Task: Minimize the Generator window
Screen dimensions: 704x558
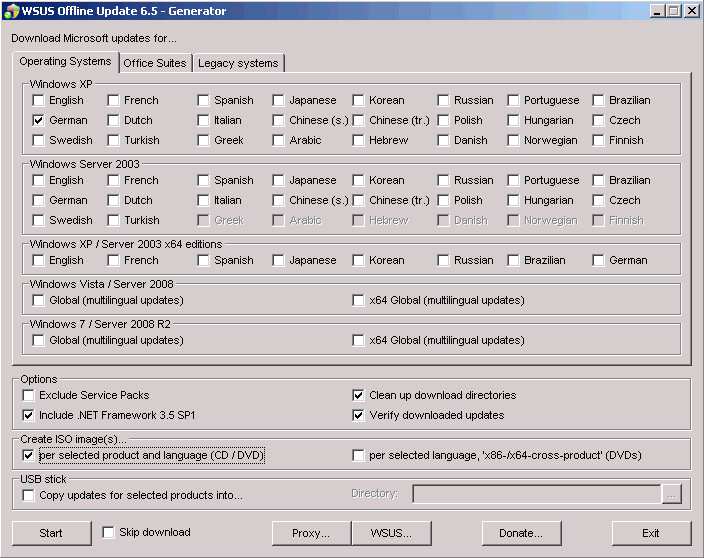Action: point(657,11)
